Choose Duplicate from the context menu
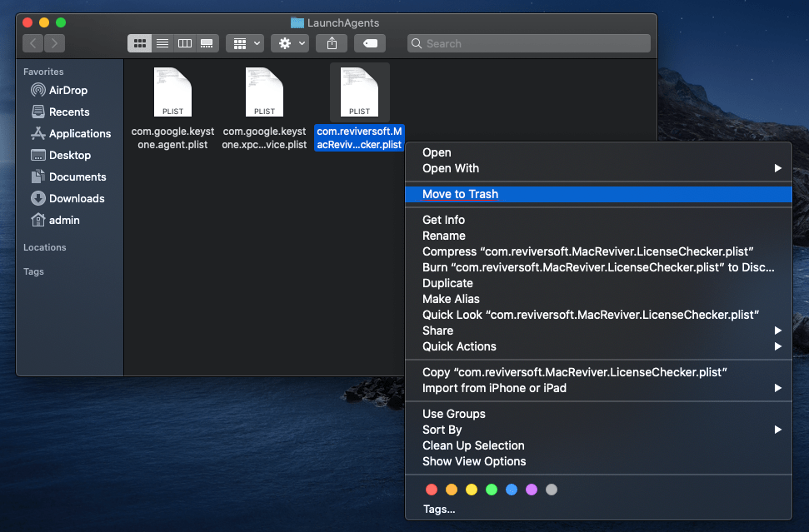Image resolution: width=809 pixels, height=532 pixels. [598, 284]
